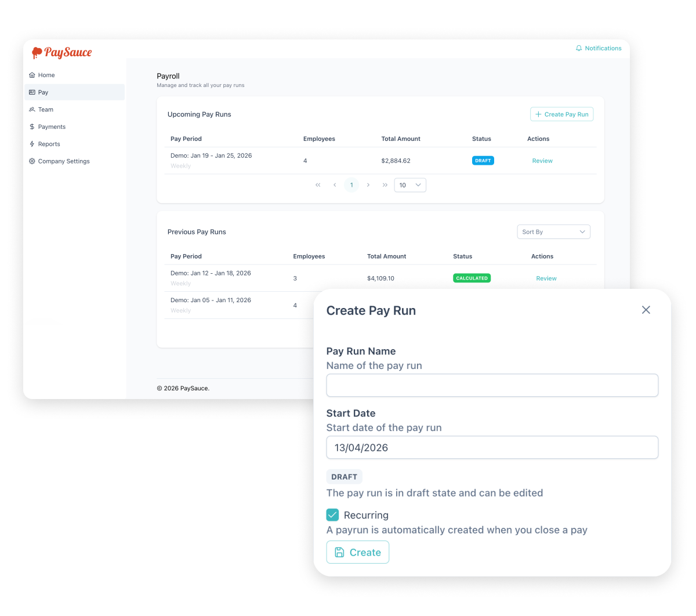
Task: Open Payments from sidebar
Action: pyautogui.click(x=52, y=126)
